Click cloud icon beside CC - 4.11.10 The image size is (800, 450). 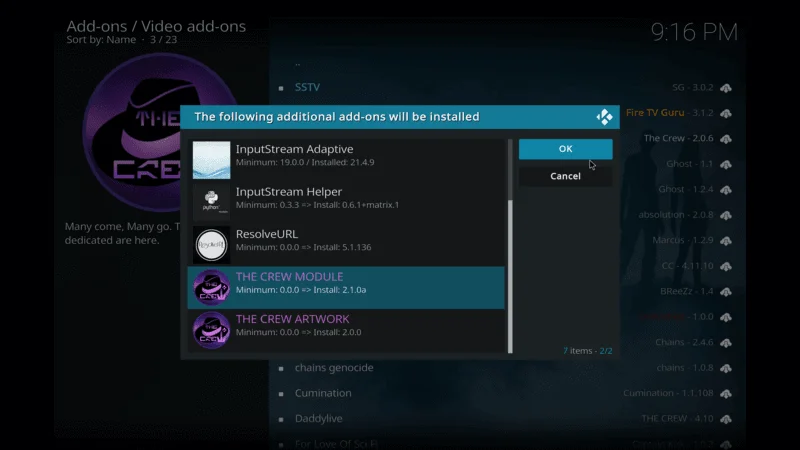coord(726,266)
